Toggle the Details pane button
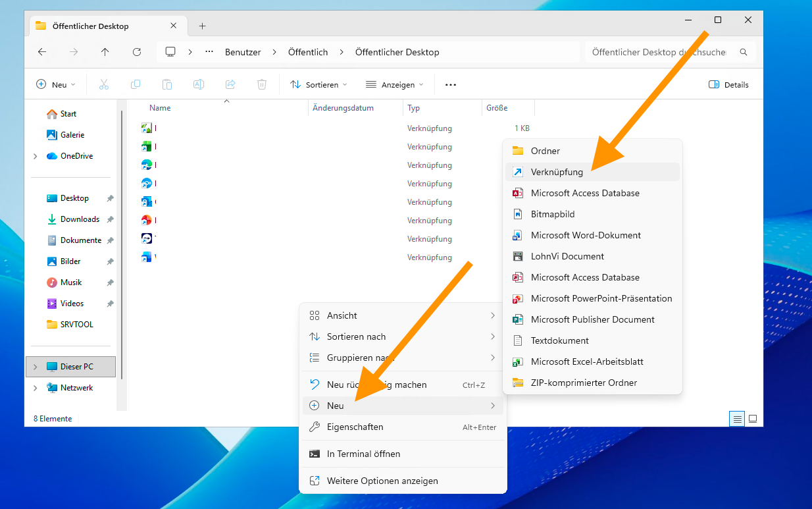Screen dimensions: 812x509 click(728, 84)
